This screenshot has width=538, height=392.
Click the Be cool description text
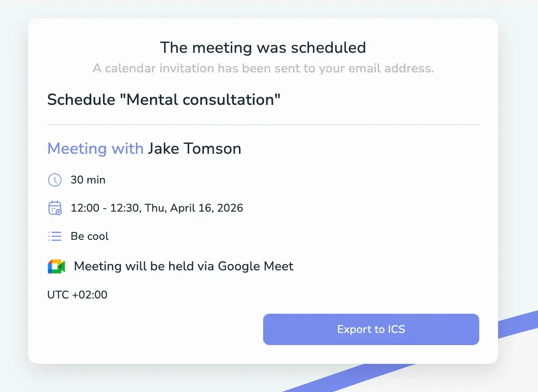(x=90, y=236)
